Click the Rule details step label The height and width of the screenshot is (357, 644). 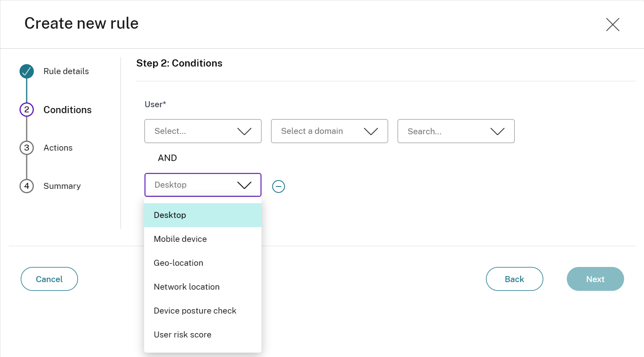tap(66, 71)
